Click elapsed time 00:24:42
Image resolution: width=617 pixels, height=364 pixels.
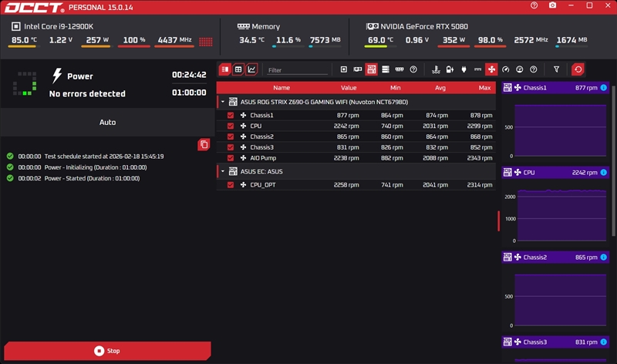(x=189, y=75)
